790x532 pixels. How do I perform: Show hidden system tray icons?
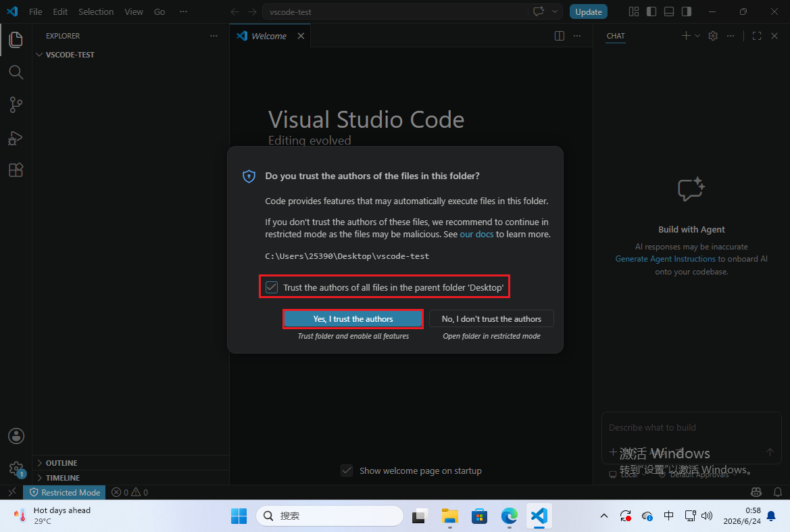pyautogui.click(x=604, y=516)
